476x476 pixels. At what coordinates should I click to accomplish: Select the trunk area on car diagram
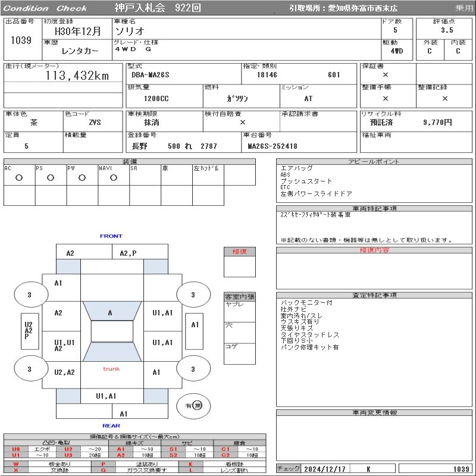point(111,369)
